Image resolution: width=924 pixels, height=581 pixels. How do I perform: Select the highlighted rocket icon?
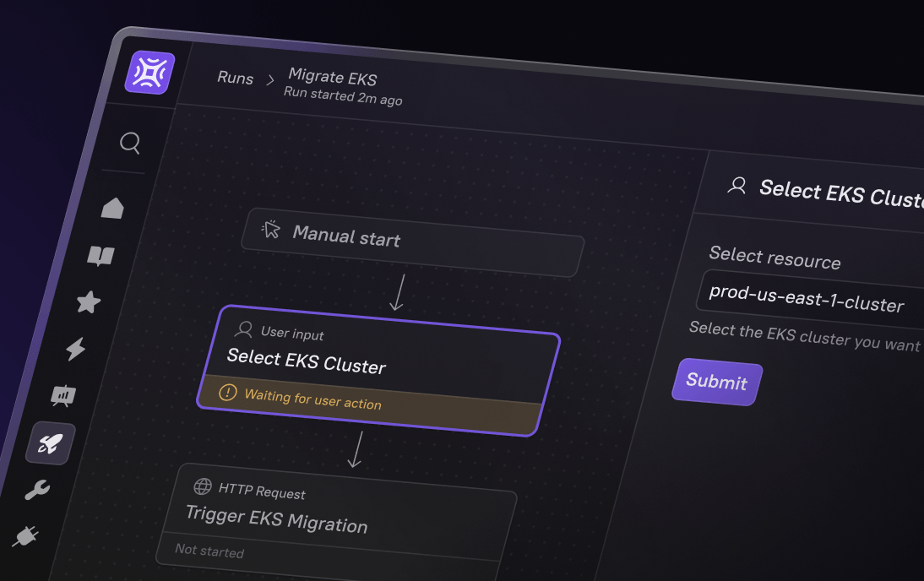click(51, 443)
